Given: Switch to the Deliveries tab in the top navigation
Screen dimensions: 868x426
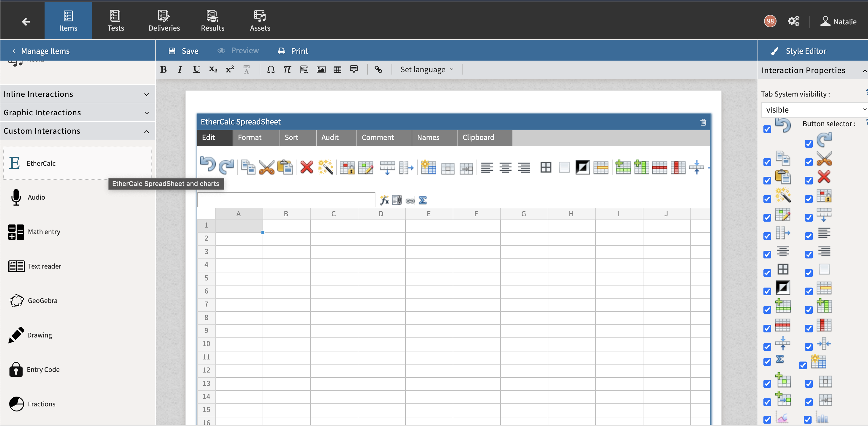Looking at the screenshot, I should pos(164,20).
